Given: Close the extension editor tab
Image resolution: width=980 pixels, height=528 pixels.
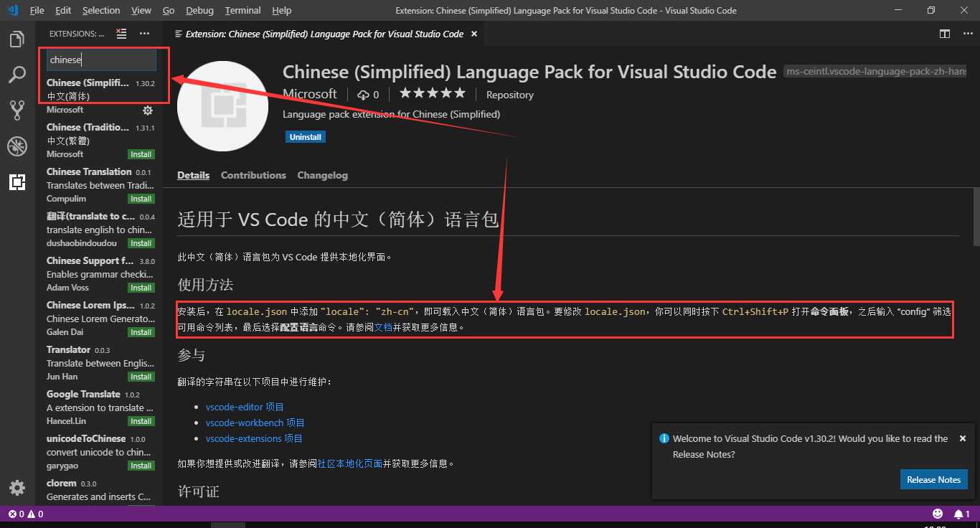Looking at the screenshot, I should 474,34.
